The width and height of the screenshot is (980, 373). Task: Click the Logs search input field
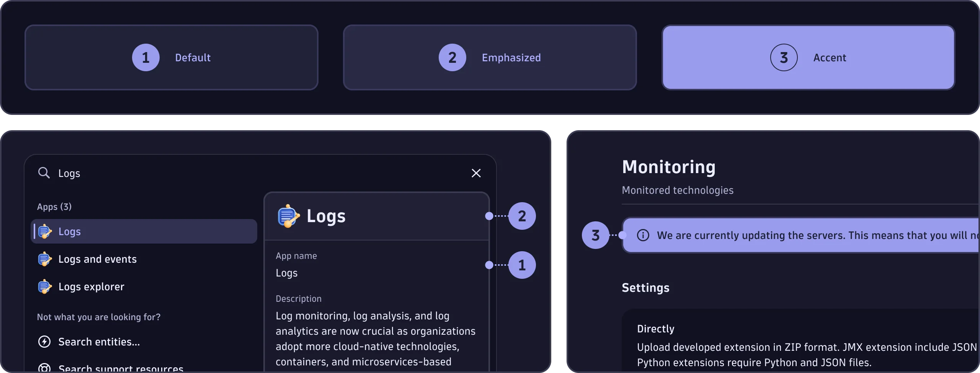[260, 173]
